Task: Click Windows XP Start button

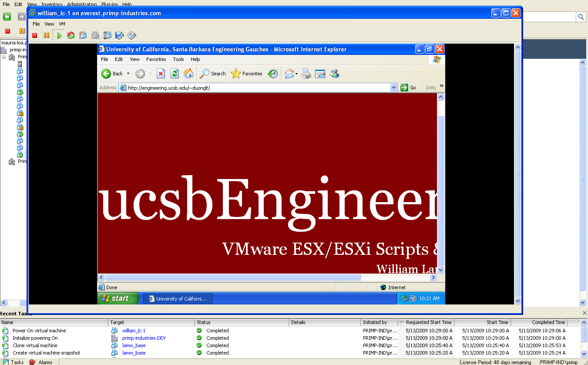Action: (118, 298)
